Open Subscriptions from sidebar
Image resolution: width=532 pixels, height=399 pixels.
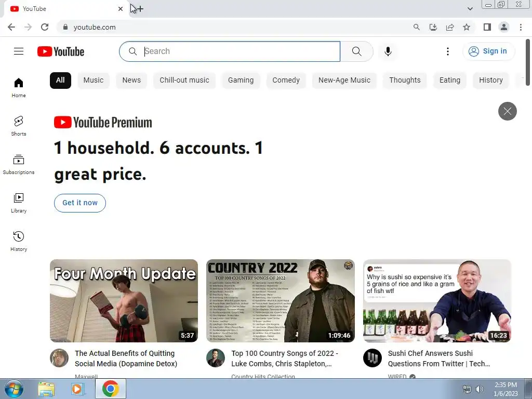tap(19, 165)
